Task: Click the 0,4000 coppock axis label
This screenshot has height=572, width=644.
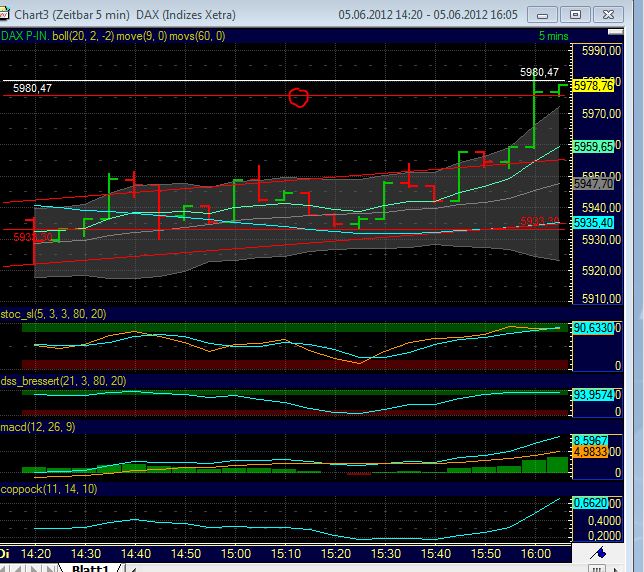Action: pos(604,521)
